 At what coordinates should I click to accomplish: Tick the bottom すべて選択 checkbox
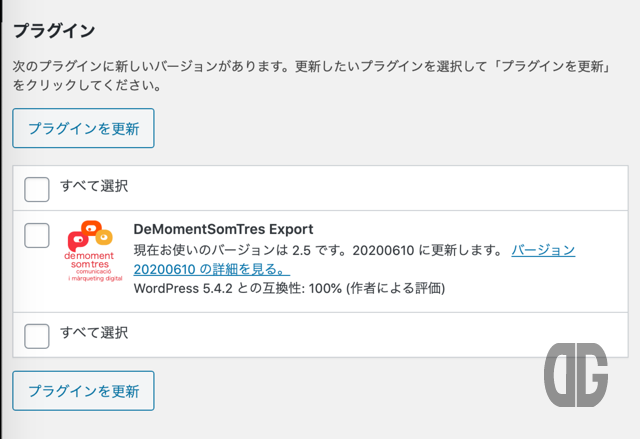[37, 336]
